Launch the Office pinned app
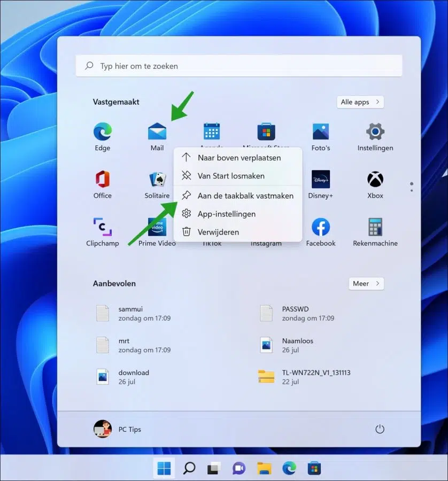448x481 pixels. [103, 185]
